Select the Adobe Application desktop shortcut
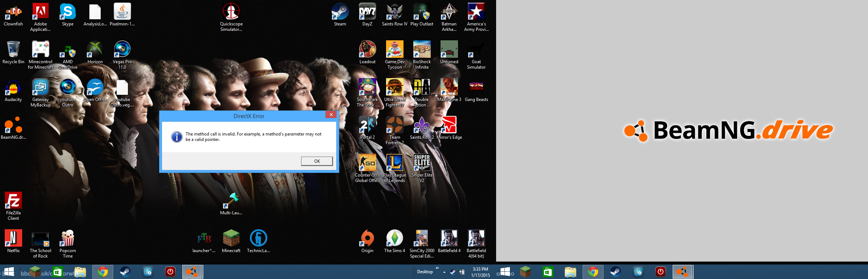 pos(40,17)
